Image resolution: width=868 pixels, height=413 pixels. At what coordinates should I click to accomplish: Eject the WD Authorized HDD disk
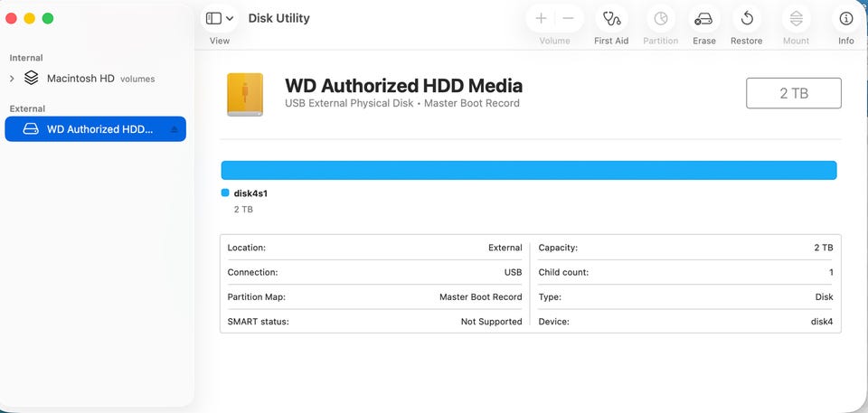pyautogui.click(x=175, y=129)
